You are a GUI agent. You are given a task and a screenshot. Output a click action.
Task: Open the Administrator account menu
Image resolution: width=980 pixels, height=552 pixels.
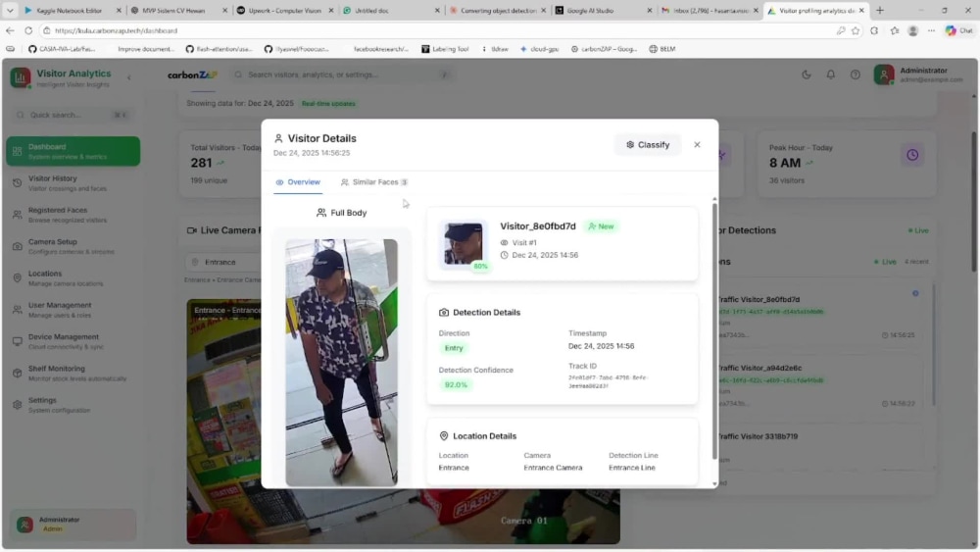click(x=919, y=75)
